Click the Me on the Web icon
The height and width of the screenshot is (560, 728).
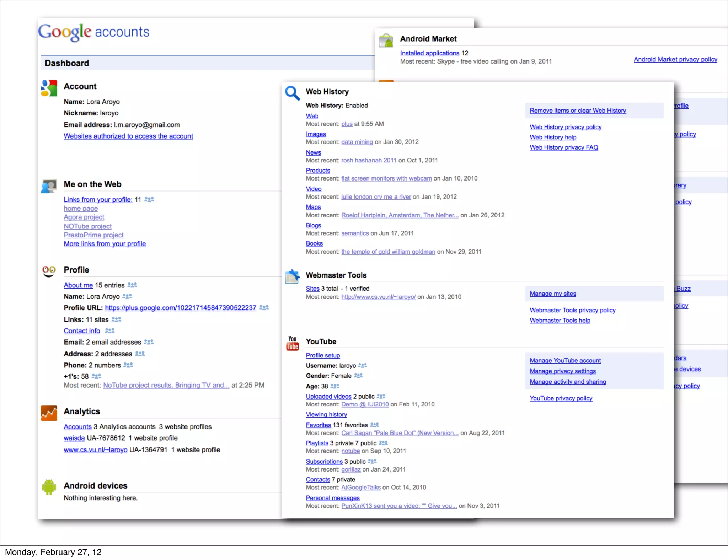(x=49, y=186)
